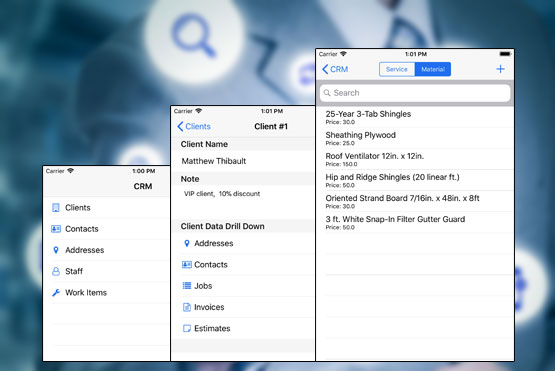Select 25-Year 3-Tab Shingles item

click(x=415, y=117)
